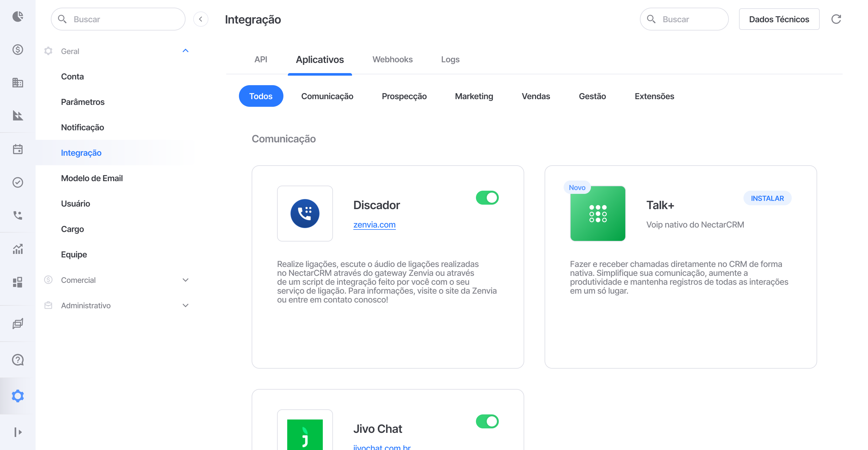Viewport: 868px width, 450px height.
Task: Open Conta settings
Action: pyautogui.click(x=72, y=77)
